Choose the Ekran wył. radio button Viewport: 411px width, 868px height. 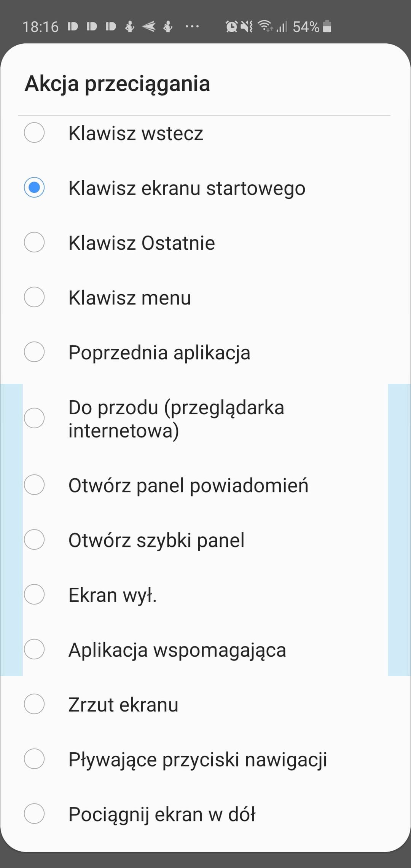(x=34, y=595)
